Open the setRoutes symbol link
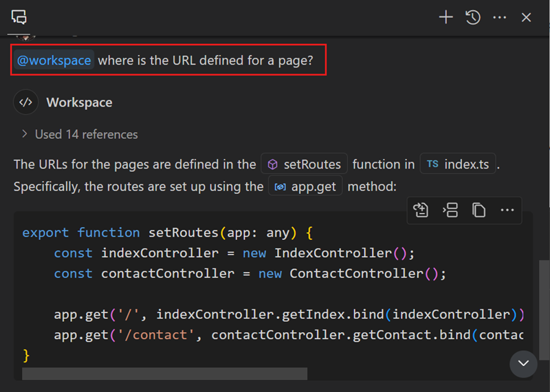 pyautogui.click(x=305, y=164)
